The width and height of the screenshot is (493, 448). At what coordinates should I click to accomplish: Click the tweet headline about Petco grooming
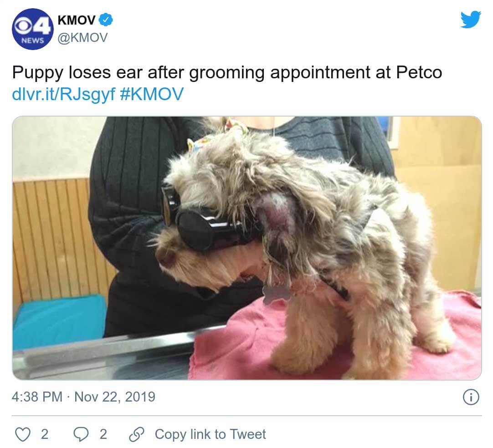pos(227,72)
